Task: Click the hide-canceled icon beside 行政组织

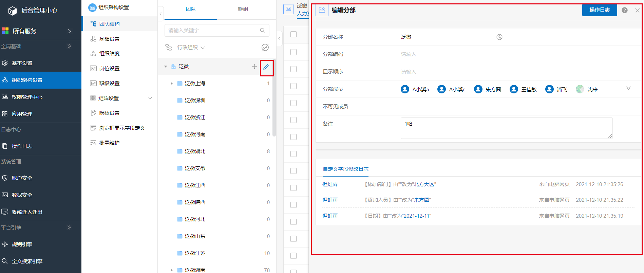Action: (265, 47)
